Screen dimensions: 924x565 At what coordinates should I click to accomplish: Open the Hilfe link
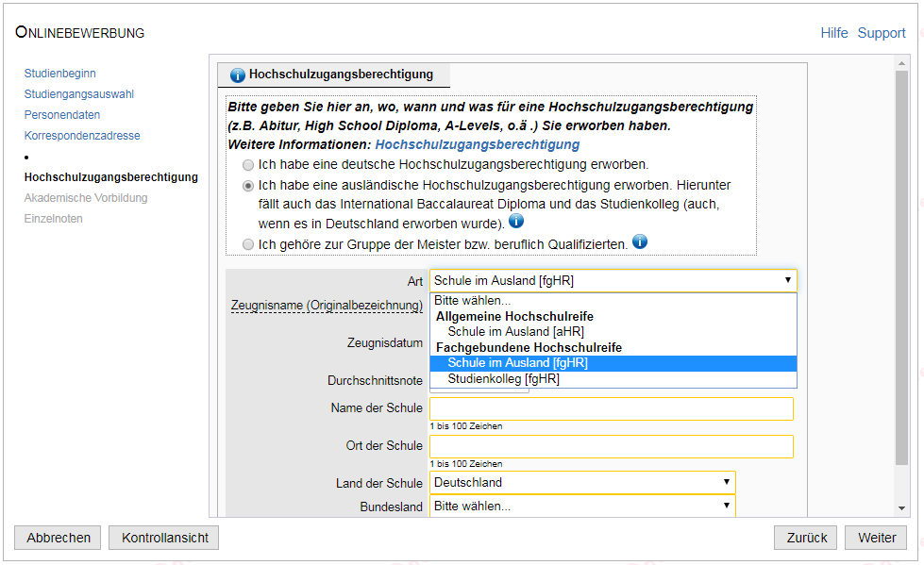pos(833,33)
